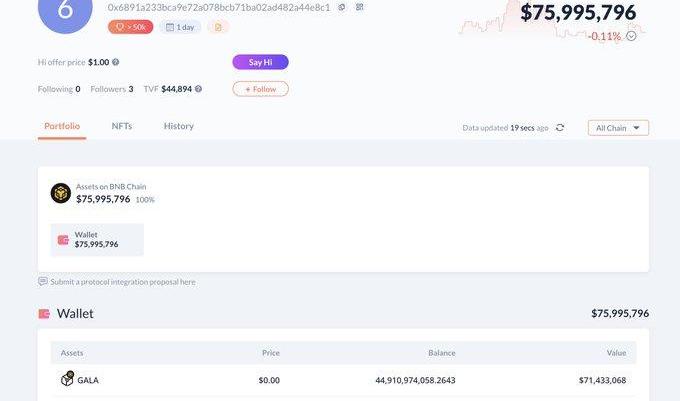The height and width of the screenshot is (401, 680).
Task: Click the orange document badge icon
Action: tap(218, 27)
